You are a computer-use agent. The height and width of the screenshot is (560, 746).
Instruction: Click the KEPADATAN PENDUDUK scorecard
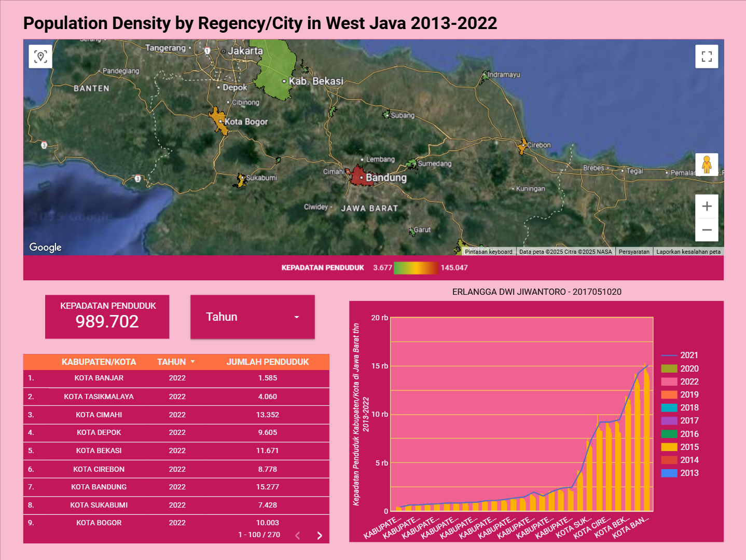107,317
